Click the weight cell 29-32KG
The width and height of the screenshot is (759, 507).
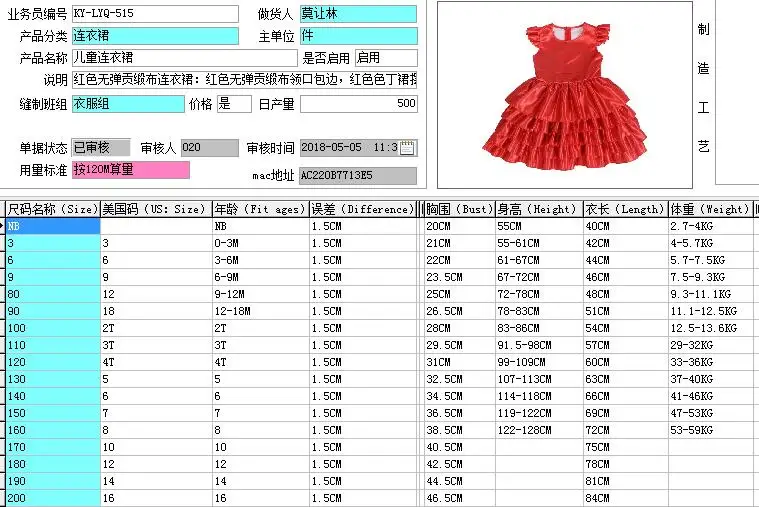(711, 345)
